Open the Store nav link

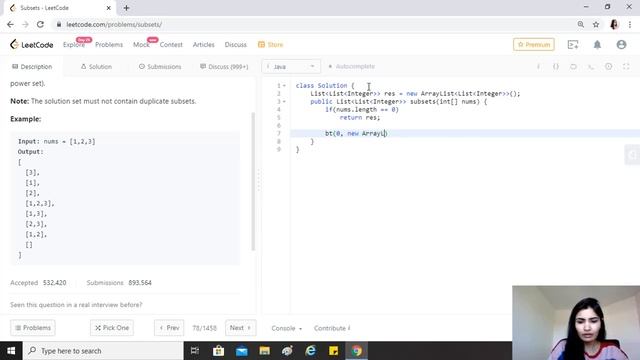271,44
